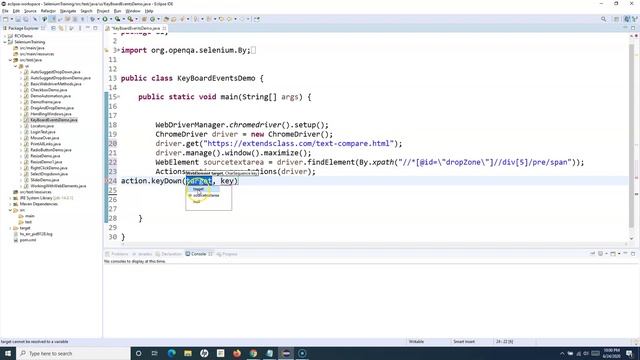Expand the collapsed import block at line 3

coord(118,50)
